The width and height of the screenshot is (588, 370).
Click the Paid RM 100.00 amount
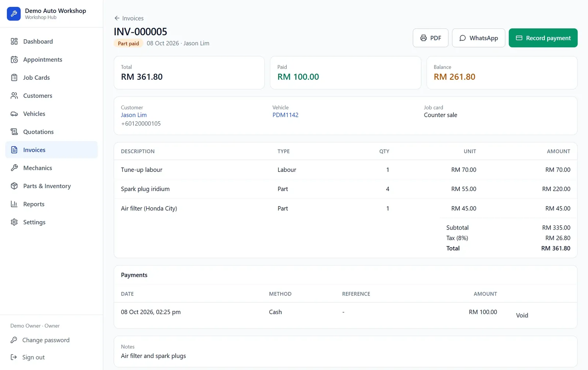(298, 77)
